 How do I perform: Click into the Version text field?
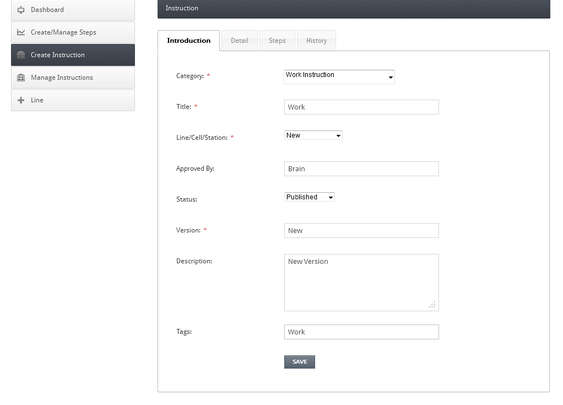(361, 231)
